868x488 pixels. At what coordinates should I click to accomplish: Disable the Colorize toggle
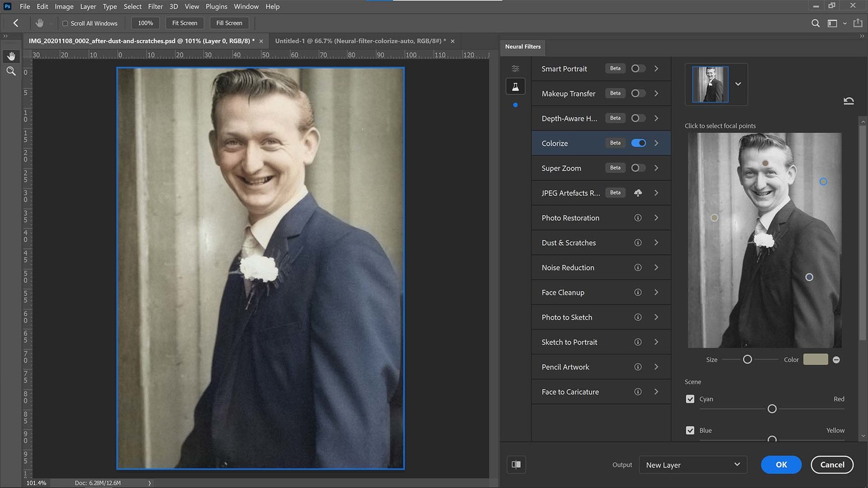pyautogui.click(x=638, y=143)
